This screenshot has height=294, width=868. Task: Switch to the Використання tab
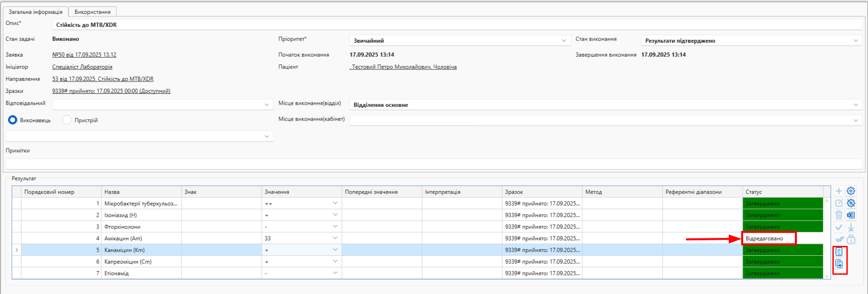93,12
